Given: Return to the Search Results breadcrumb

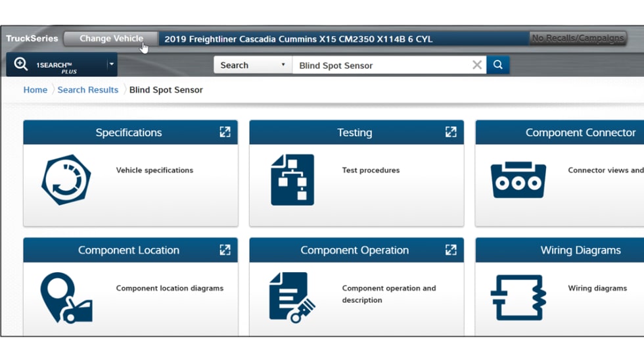Looking at the screenshot, I should click(87, 90).
